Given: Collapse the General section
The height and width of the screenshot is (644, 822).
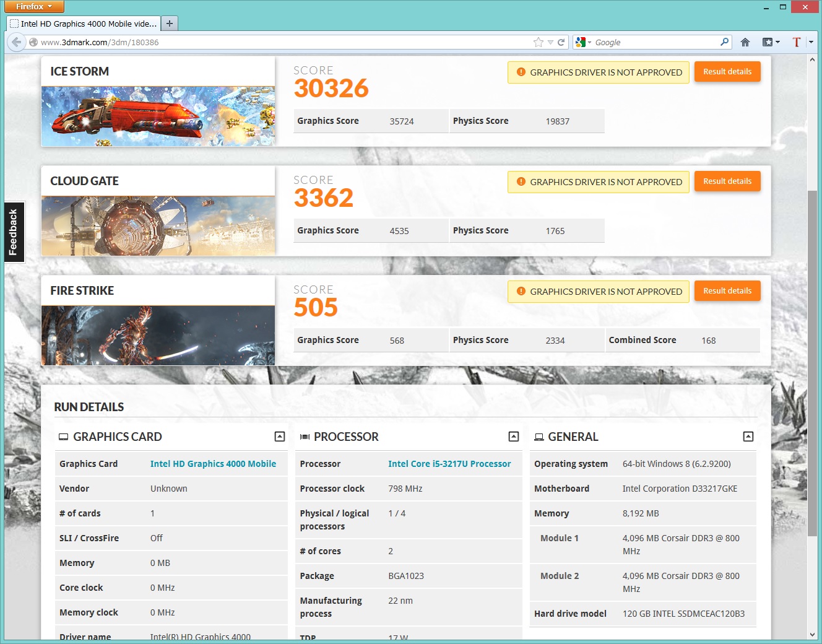Looking at the screenshot, I should [x=748, y=437].
